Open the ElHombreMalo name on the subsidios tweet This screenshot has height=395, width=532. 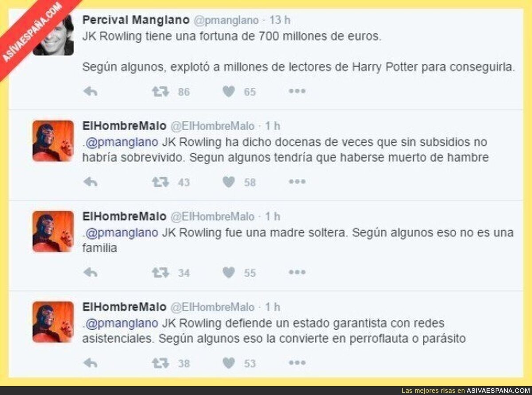pos(124,126)
